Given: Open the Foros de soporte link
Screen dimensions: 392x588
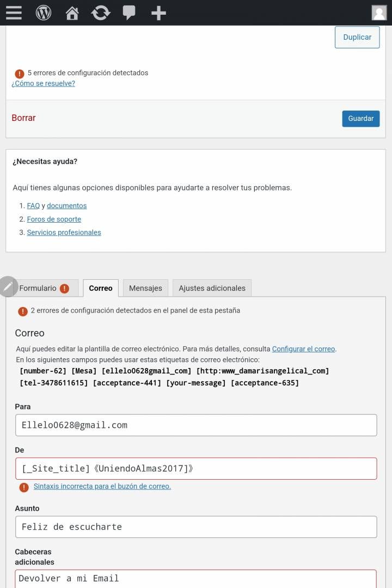Looking at the screenshot, I should (x=54, y=219).
